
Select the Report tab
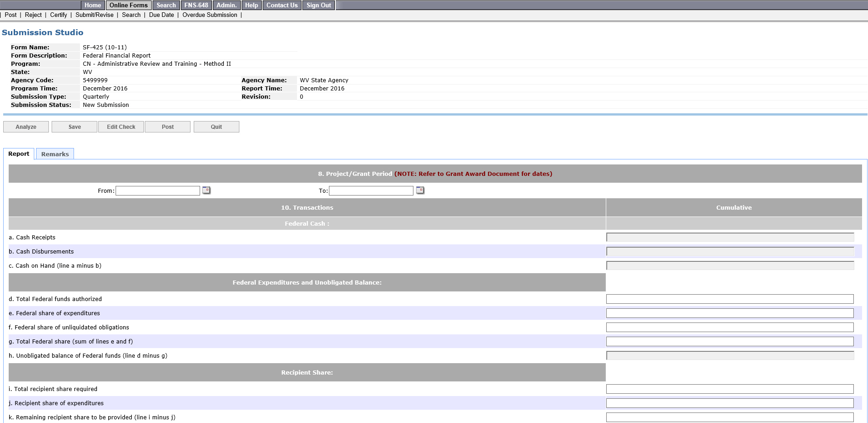coord(19,154)
